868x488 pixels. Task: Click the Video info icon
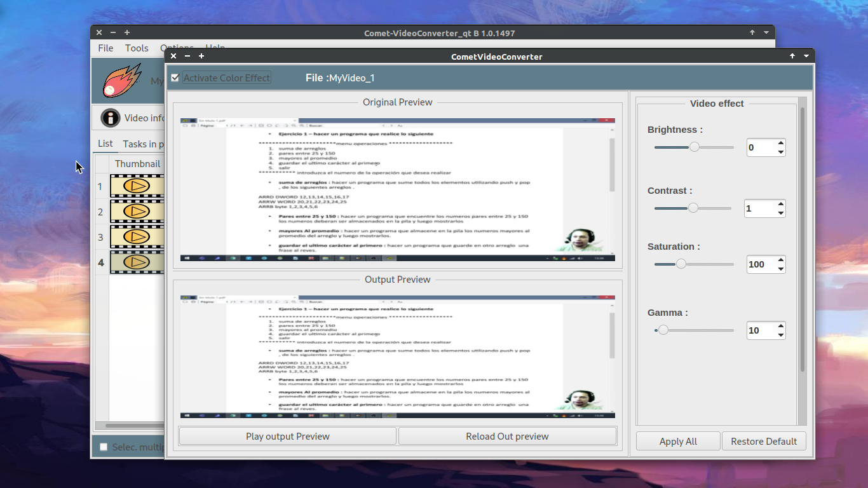pyautogui.click(x=111, y=118)
